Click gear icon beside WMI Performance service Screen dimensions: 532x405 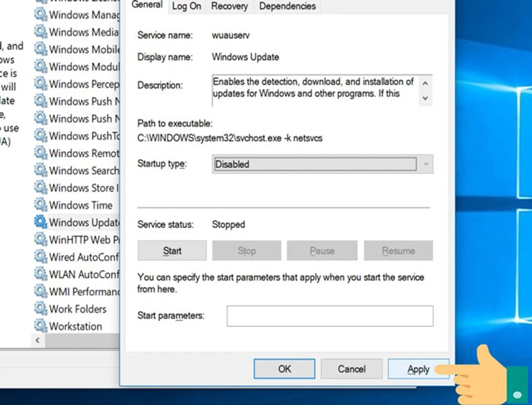pyautogui.click(x=41, y=292)
